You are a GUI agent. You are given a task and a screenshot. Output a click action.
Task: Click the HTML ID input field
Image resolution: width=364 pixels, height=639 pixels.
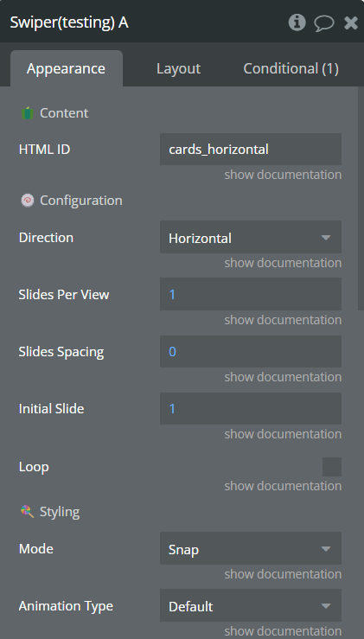click(251, 149)
